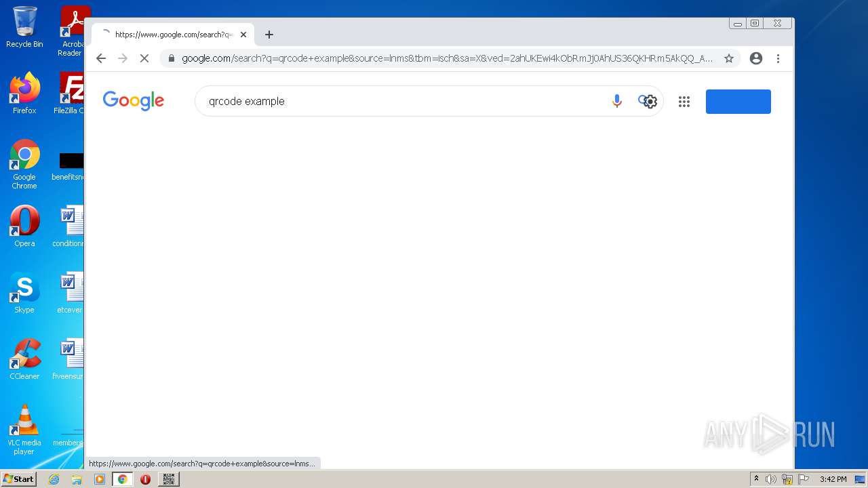Open the Acrobat Reader desktop shortcut
Screen dimensions: 868x488
[71, 30]
